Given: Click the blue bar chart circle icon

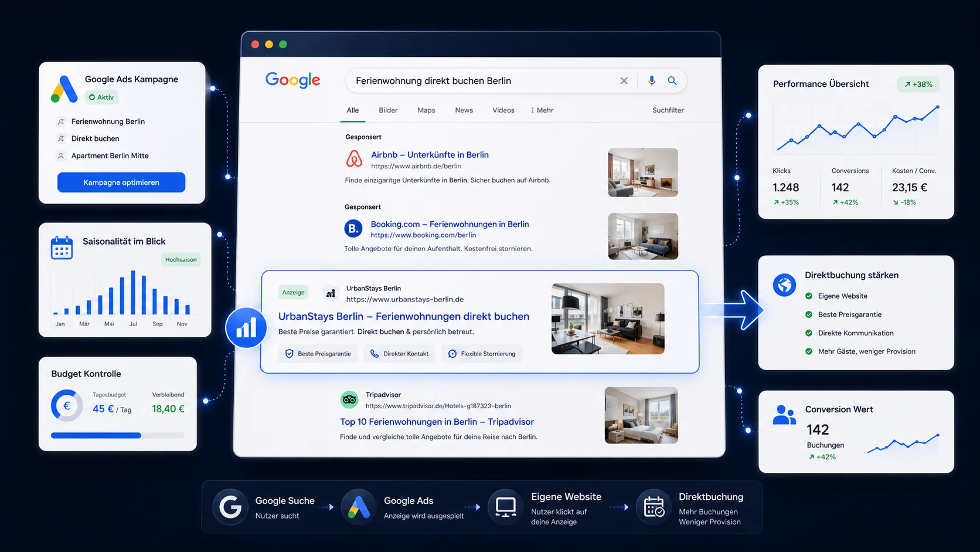Looking at the screenshot, I should pyautogui.click(x=246, y=327).
